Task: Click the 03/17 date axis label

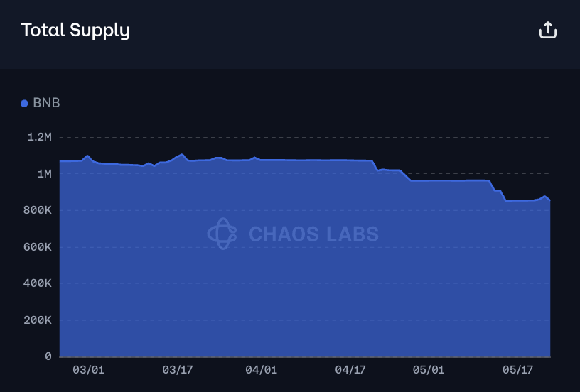Action: pos(178,370)
